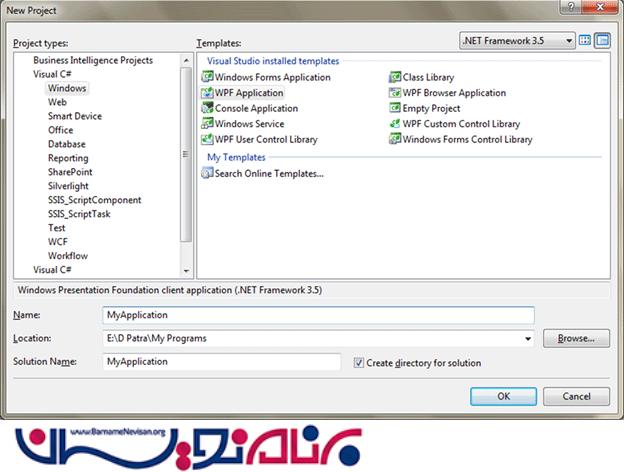Click the Browse... button
624x472 pixels.
pyautogui.click(x=576, y=338)
